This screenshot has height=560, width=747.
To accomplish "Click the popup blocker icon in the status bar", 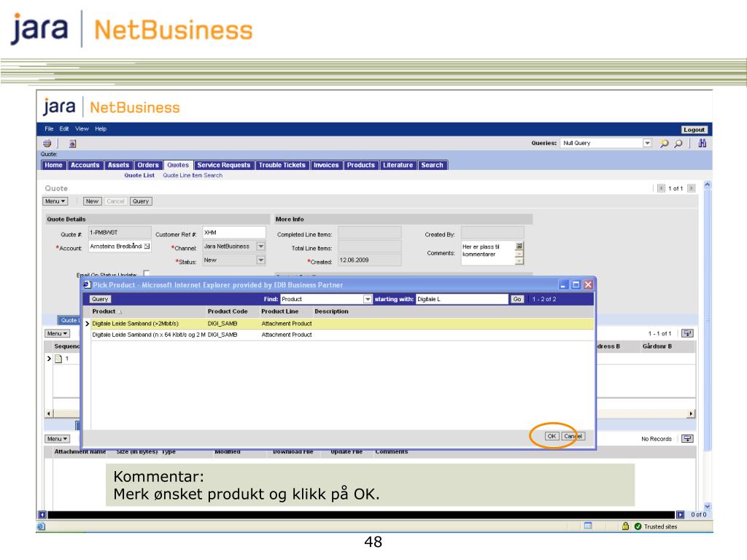I will coord(588,526).
